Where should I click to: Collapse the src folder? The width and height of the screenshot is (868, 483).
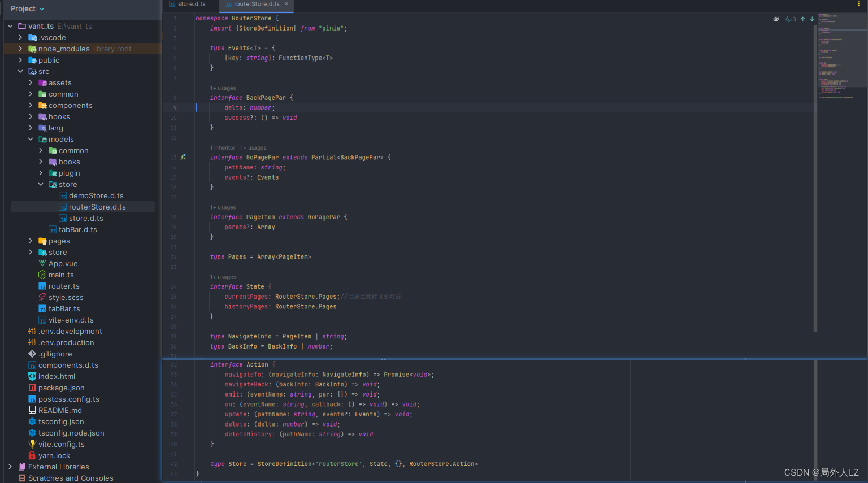[20, 71]
